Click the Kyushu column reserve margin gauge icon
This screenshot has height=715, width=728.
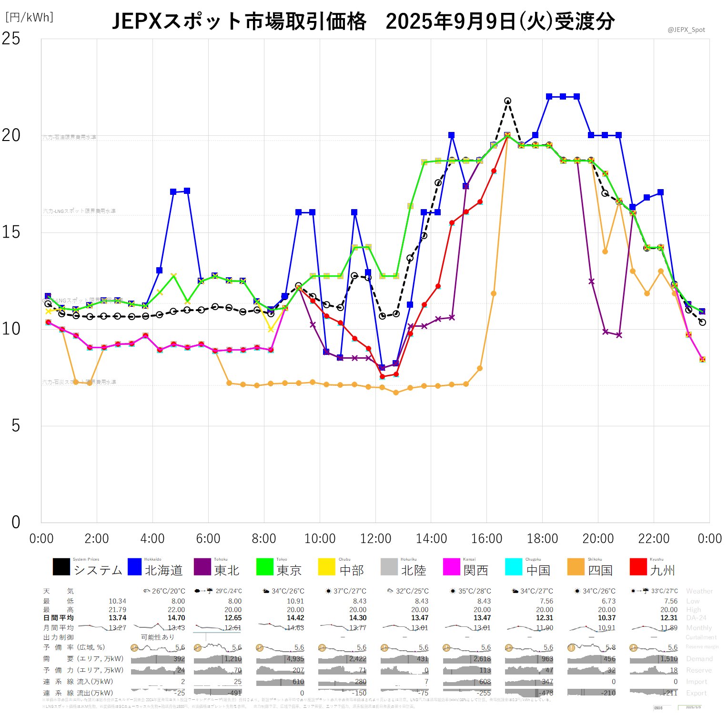pyautogui.click(x=633, y=648)
